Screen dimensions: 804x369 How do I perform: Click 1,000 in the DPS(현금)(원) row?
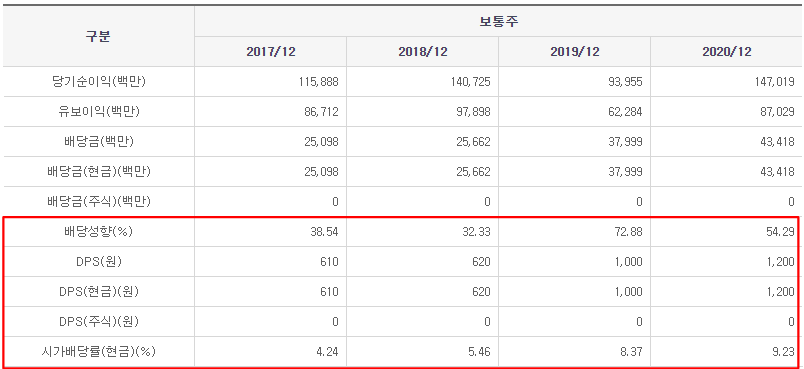click(629, 292)
